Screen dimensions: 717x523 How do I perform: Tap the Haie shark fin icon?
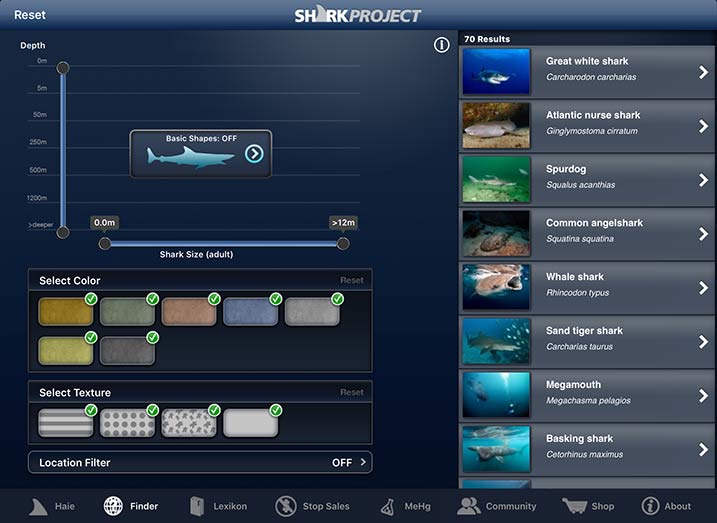click(x=38, y=506)
